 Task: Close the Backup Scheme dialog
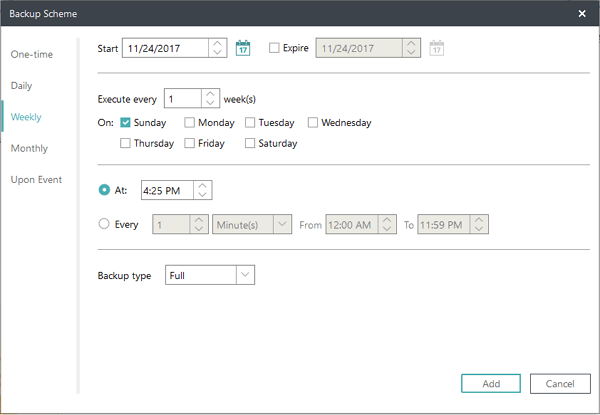click(x=582, y=14)
